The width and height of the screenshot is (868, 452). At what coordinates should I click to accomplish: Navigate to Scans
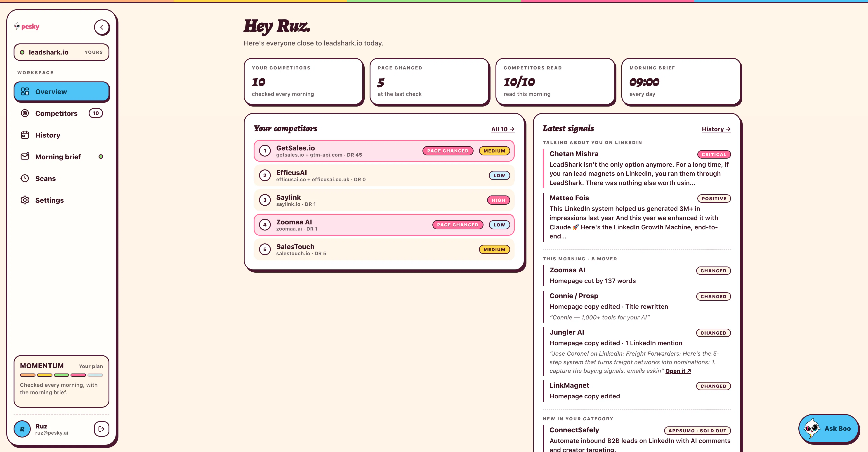61,178
